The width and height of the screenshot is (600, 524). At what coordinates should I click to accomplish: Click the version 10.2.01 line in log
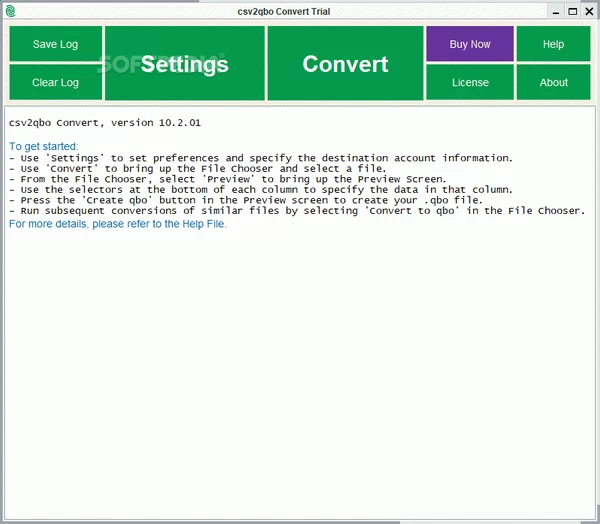[x=105, y=122]
